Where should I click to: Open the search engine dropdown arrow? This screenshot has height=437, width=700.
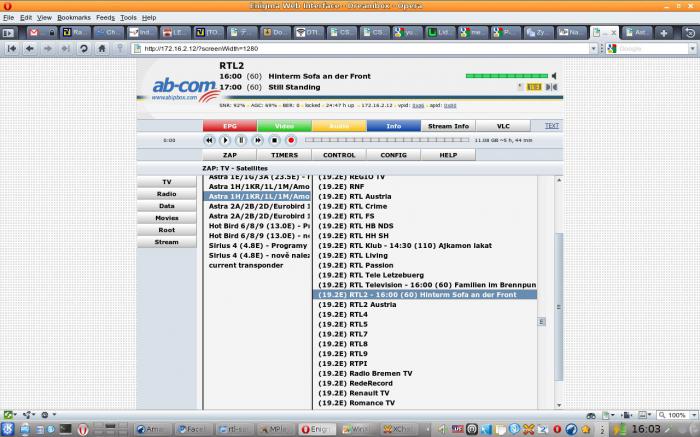(x=692, y=49)
